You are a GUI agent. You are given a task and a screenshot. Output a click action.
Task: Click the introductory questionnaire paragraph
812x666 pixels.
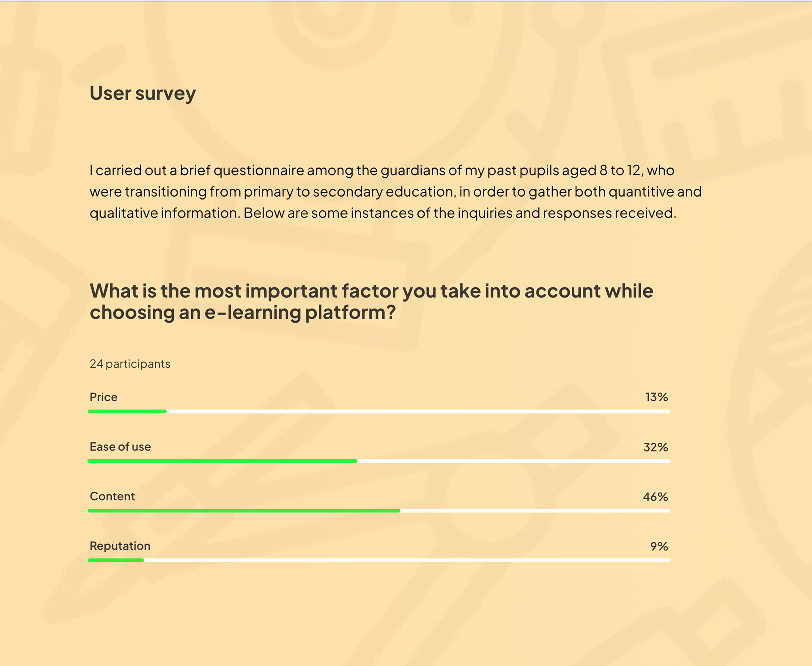tap(395, 192)
